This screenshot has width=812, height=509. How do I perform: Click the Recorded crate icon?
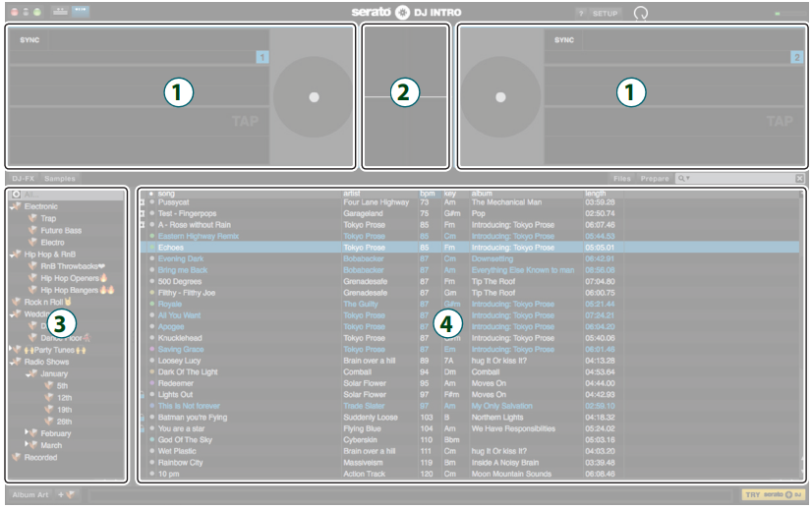pos(17,457)
